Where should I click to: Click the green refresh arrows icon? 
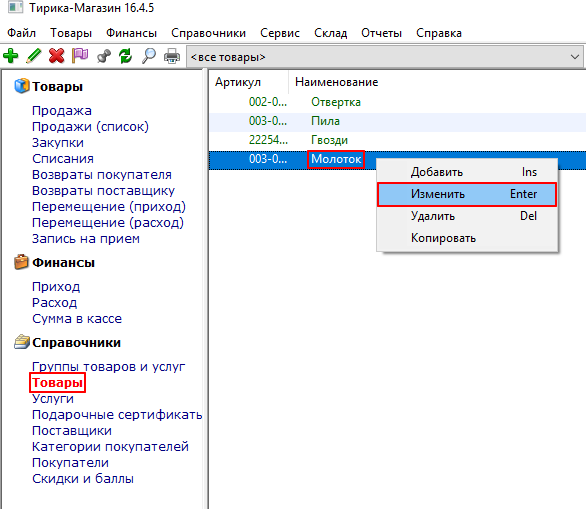tap(126, 56)
